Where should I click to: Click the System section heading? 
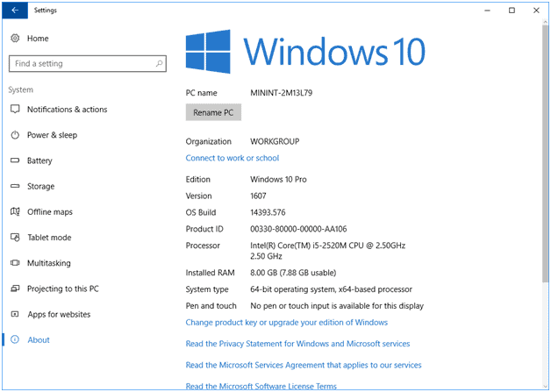[21, 90]
